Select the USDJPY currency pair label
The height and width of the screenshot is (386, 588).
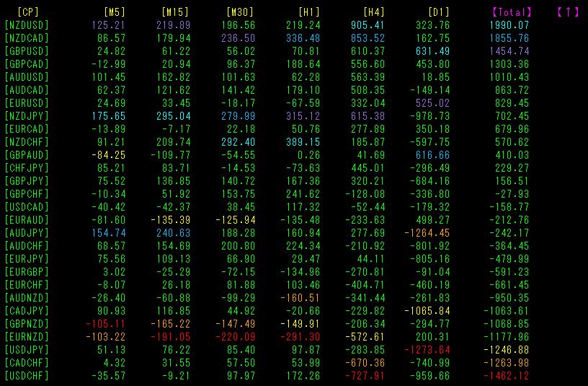click(27, 351)
